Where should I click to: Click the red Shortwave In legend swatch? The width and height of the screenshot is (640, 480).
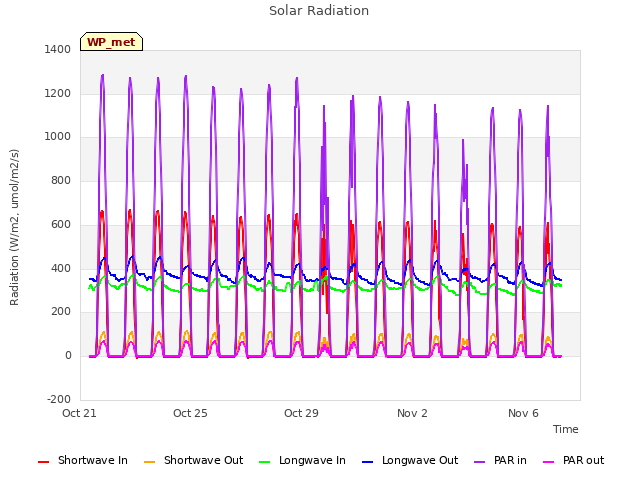pyautogui.click(x=43, y=462)
